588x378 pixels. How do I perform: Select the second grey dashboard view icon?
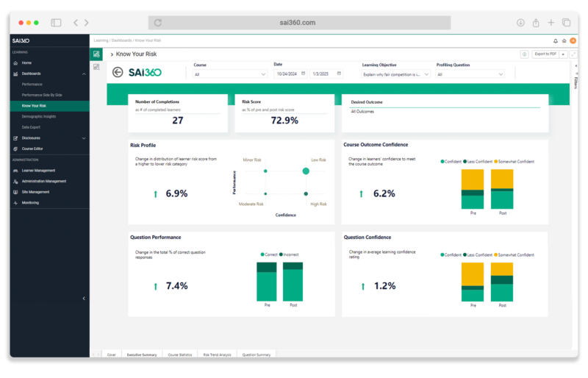(x=96, y=67)
